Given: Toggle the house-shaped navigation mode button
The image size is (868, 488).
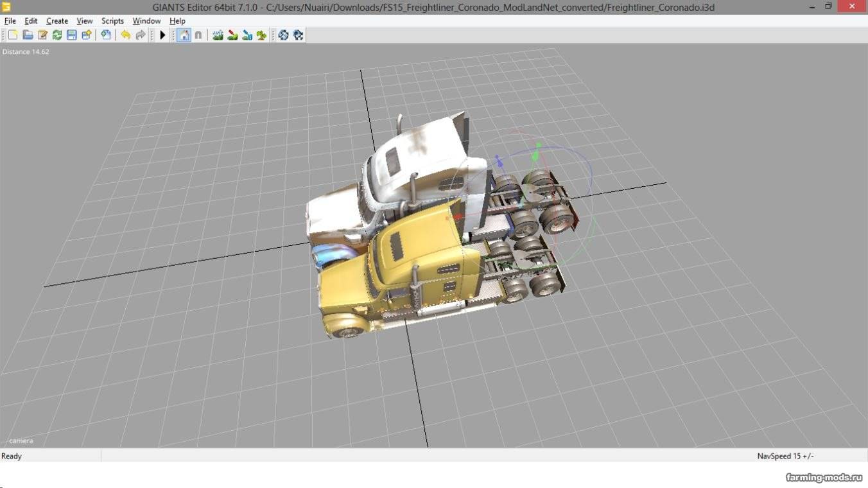Looking at the screenshot, I should point(184,35).
